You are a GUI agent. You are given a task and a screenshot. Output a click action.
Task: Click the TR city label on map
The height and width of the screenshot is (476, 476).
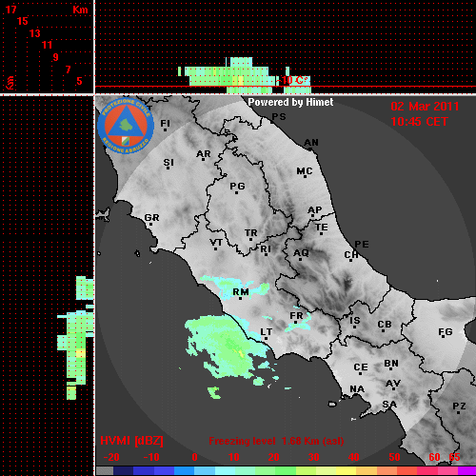pyautogui.click(x=251, y=233)
